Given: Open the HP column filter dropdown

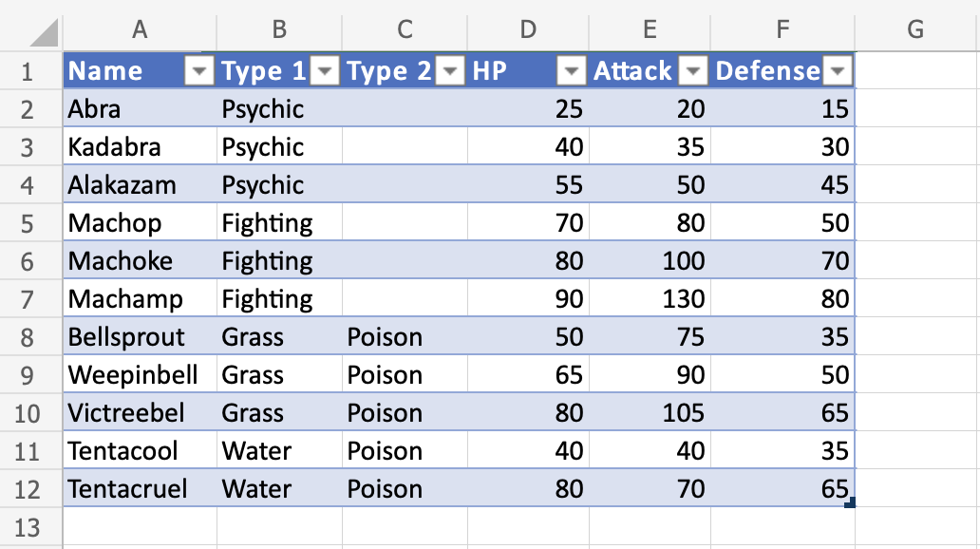Looking at the screenshot, I should point(573,71).
